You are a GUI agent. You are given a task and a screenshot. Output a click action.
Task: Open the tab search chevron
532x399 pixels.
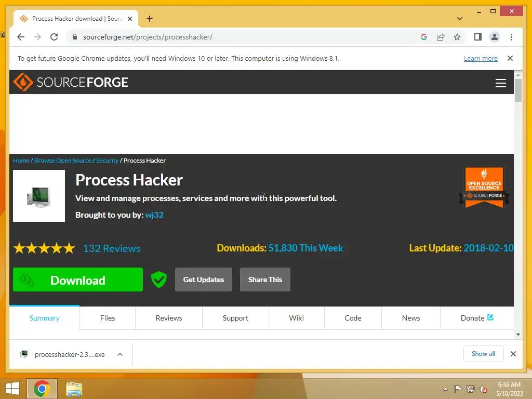(x=459, y=19)
